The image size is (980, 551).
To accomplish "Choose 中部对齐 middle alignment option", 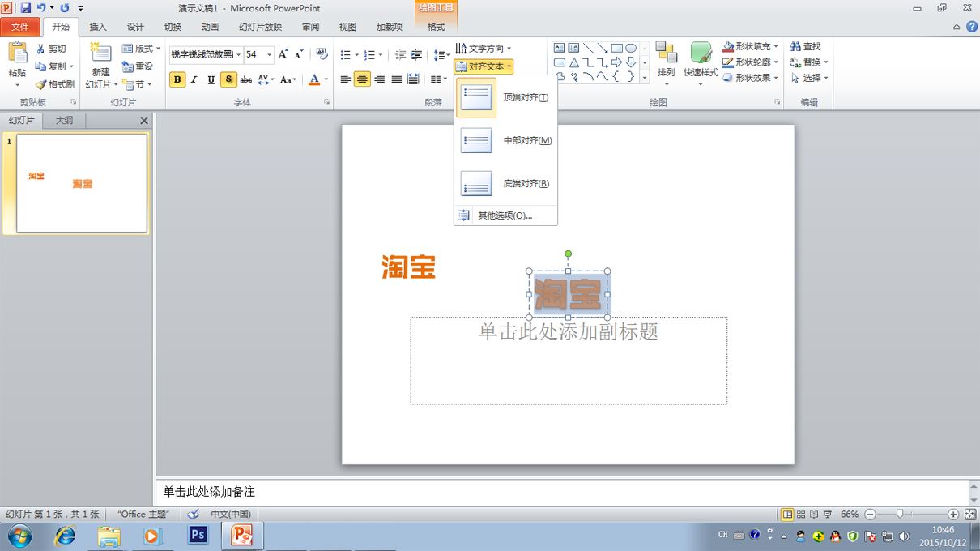I will (505, 140).
